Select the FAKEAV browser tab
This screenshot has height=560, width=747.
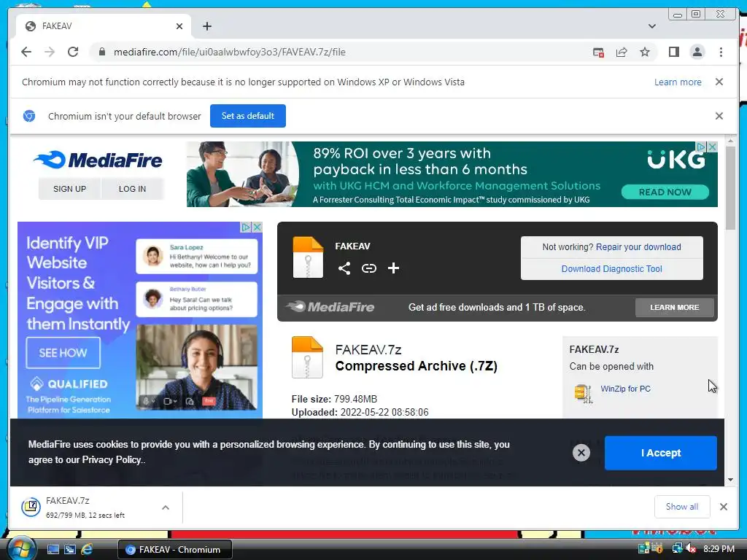pos(104,26)
